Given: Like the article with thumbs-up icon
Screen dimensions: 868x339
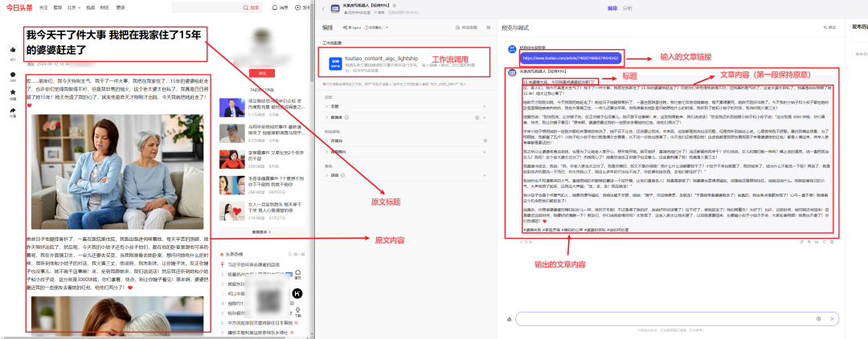Looking at the screenshot, I should [13, 50].
